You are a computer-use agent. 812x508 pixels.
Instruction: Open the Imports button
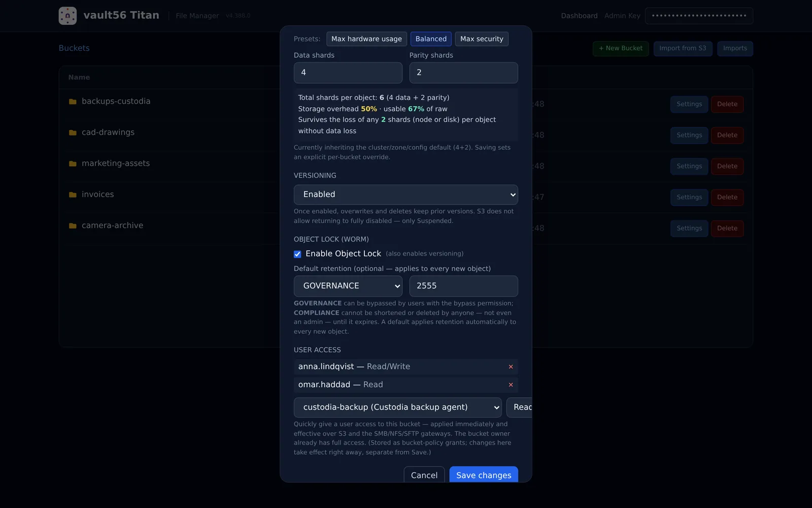click(x=735, y=48)
